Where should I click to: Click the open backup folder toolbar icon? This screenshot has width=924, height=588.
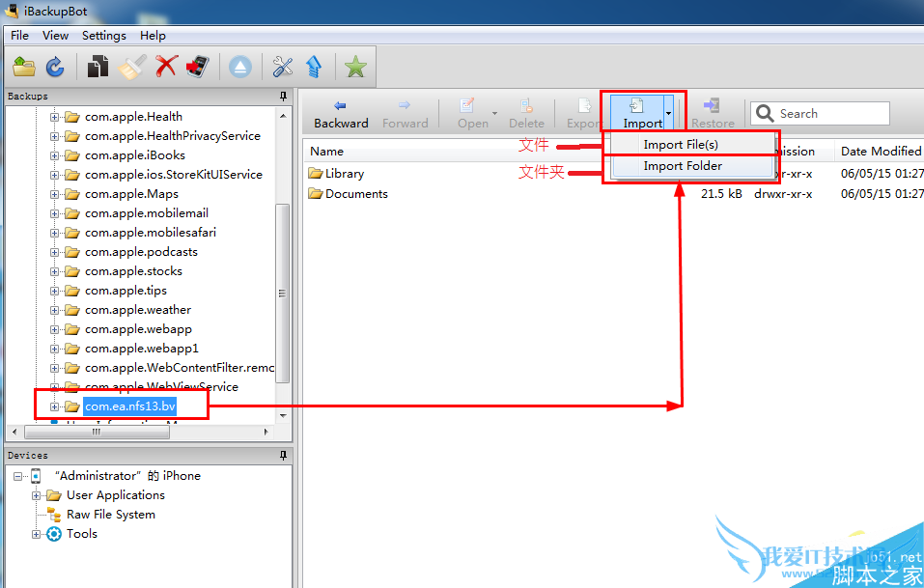point(24,67)
